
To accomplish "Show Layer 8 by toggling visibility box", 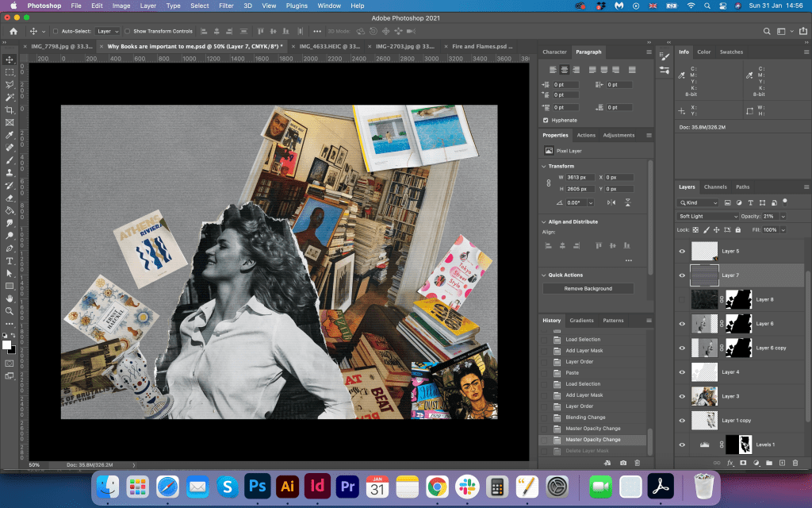I will coord(682,299).
